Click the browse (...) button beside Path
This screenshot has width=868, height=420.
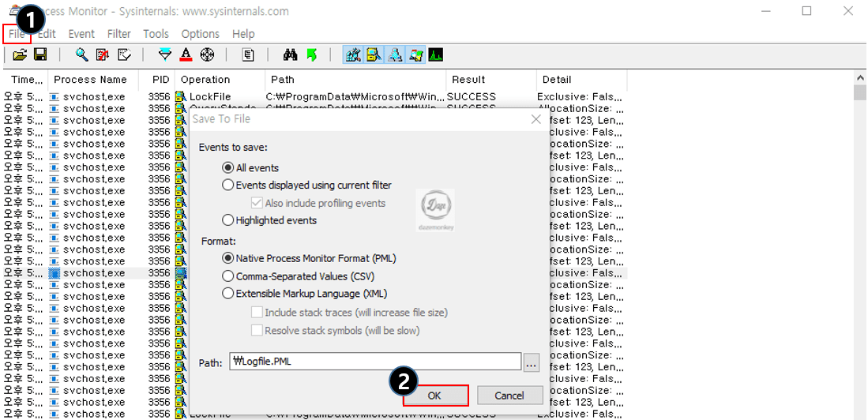coord(532,363)
